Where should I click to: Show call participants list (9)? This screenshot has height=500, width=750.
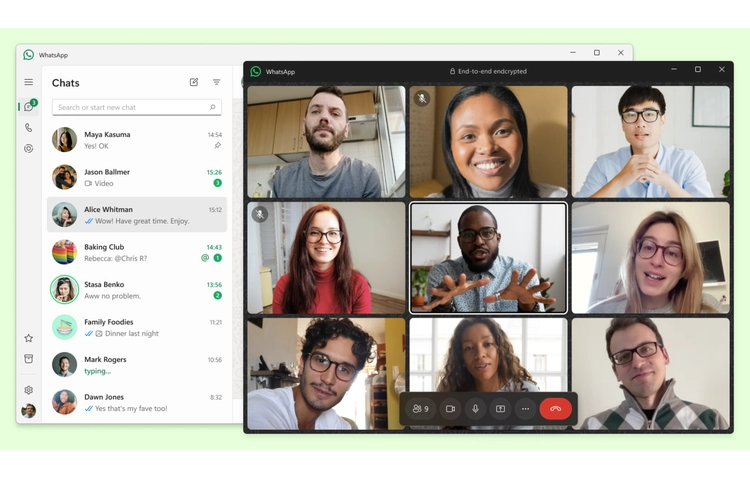421,409
